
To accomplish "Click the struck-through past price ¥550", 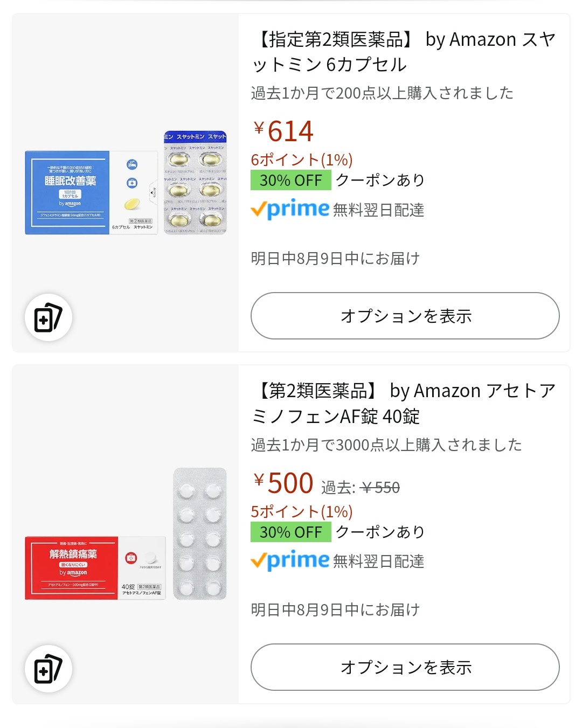I will [380, 488].
